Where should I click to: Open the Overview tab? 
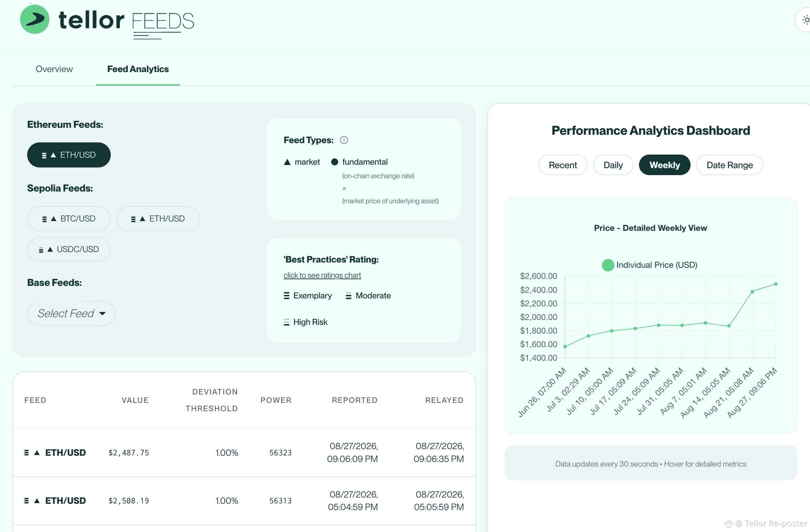[54, 69]
